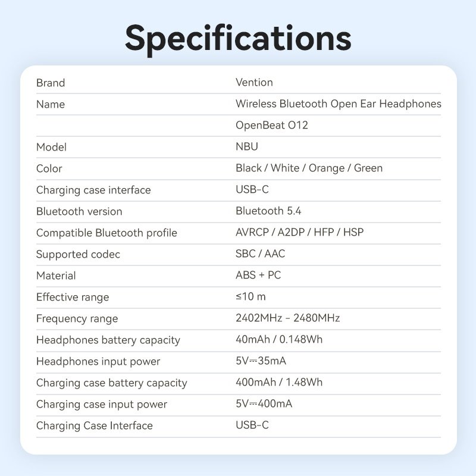Select the Brand row label
Screen dimensions: 476x476
(51, 83)
